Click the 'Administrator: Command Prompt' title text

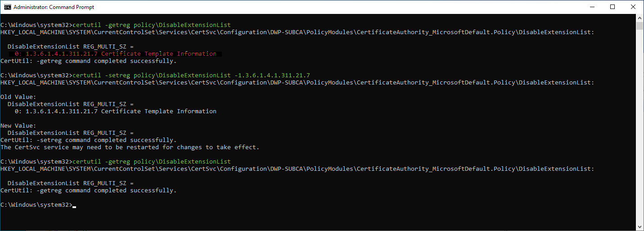coord(54,7)
